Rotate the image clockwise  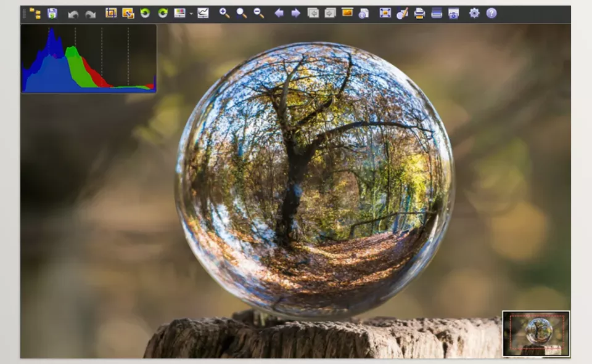pyautogui.click(x=162, y=12)
